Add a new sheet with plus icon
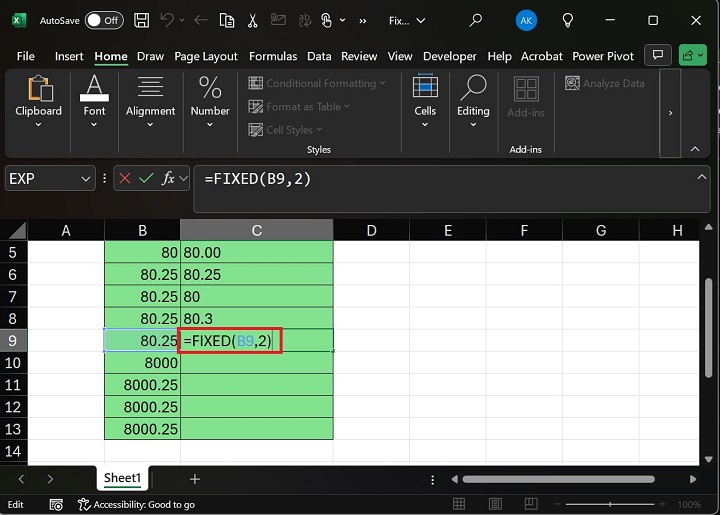 195,479
